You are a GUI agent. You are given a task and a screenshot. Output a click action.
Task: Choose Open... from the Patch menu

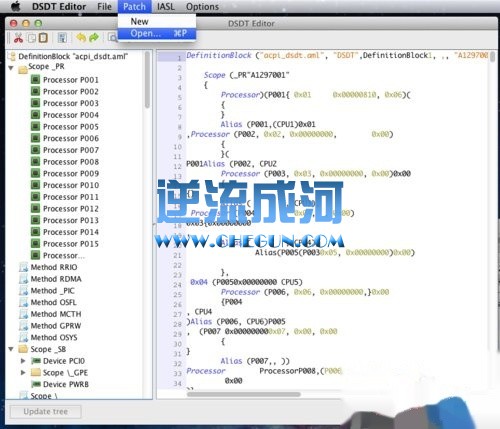coord(157,33)
